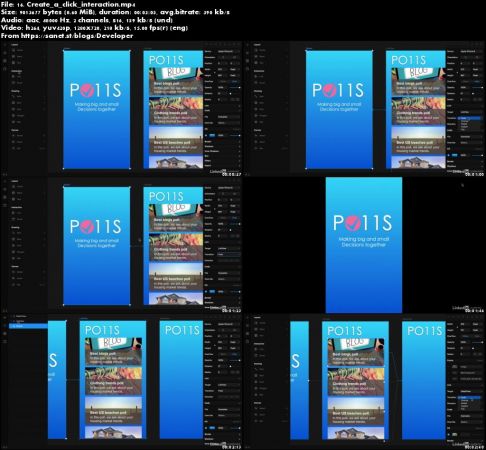Choose the highlighted dropdown option in bottom-right frame
The height and width of the screenshot is (450, 486).
[x=470, y=397]
